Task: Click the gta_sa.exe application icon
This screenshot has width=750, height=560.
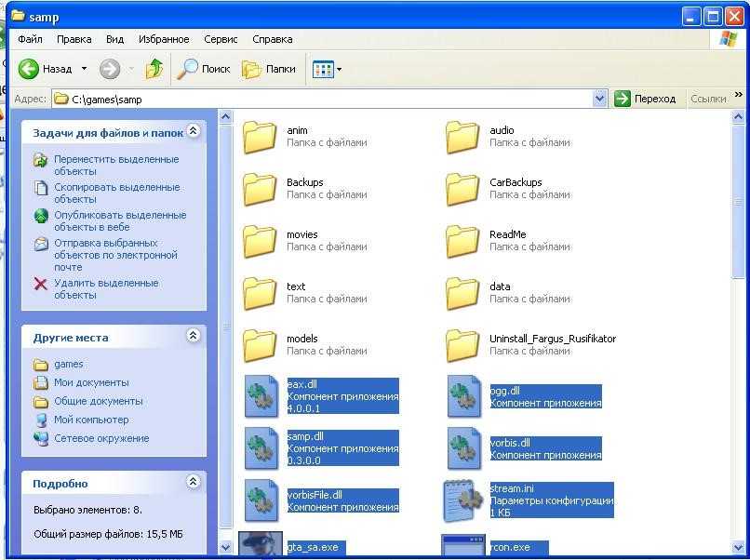Action: click(260, 545)
